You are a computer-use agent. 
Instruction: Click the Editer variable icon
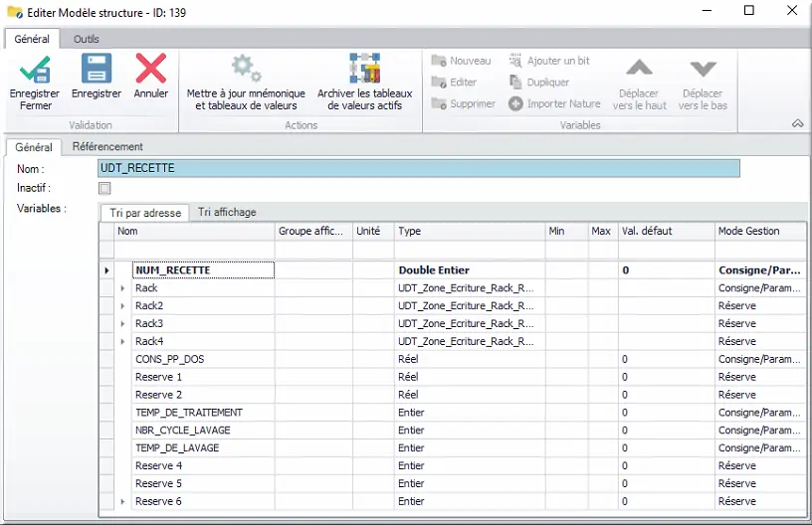coord(439,83)
